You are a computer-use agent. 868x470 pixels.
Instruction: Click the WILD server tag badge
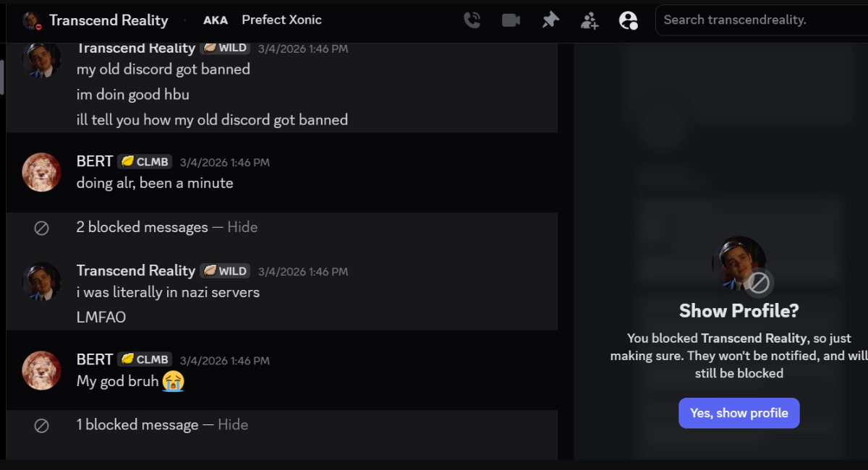tap(226, 271)
